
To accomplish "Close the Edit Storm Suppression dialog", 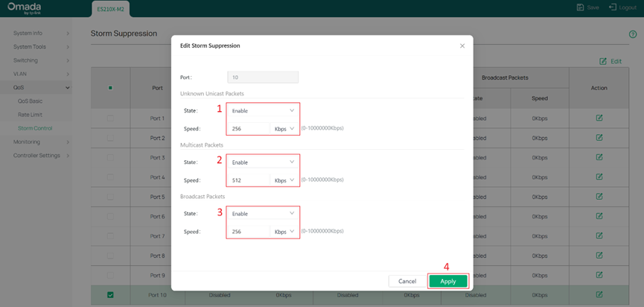I will click(462, 45).
